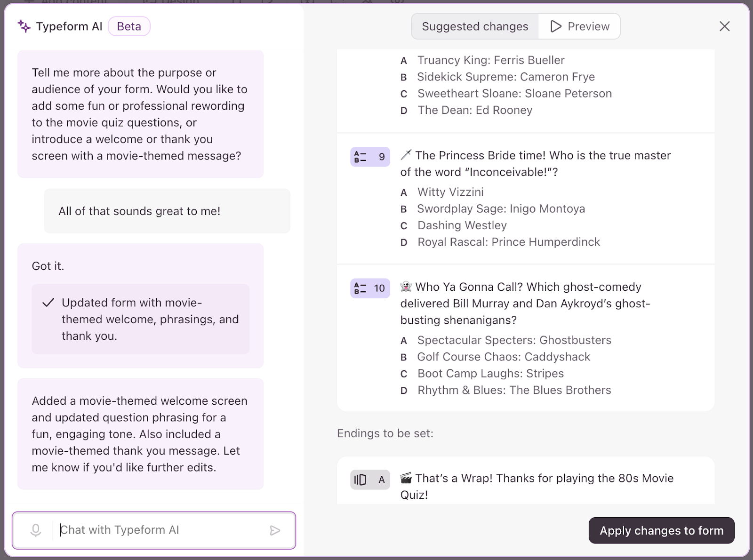
Task: Close the Typeform AI dialog
Action: (x=724, y=26)
